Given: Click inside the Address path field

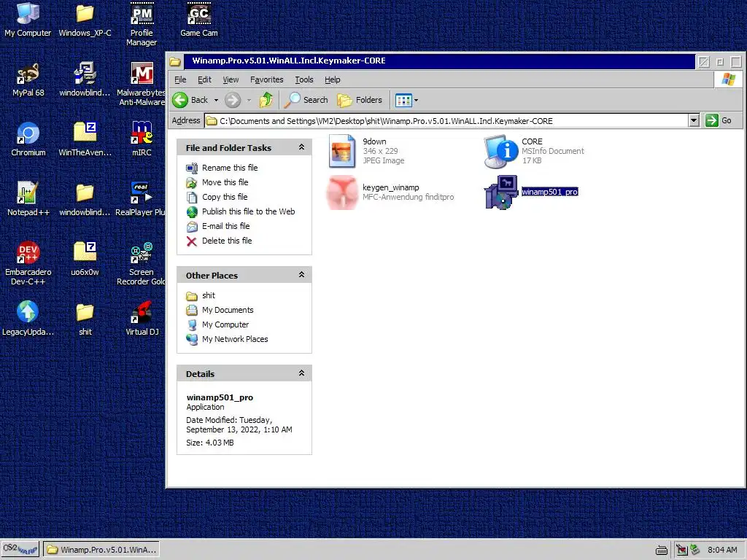Looking at the screenshot, I should pyautogui.click(x=447, y=120).
